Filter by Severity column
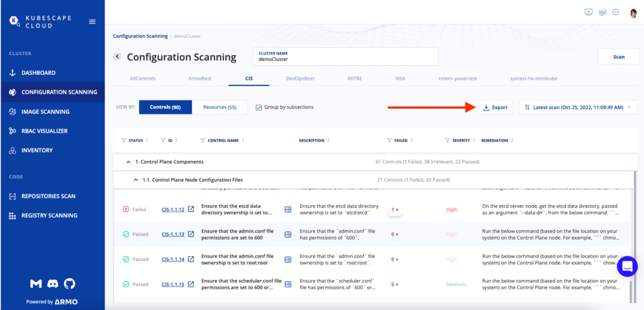The image size is (644, 310). [x=448, y=140]
